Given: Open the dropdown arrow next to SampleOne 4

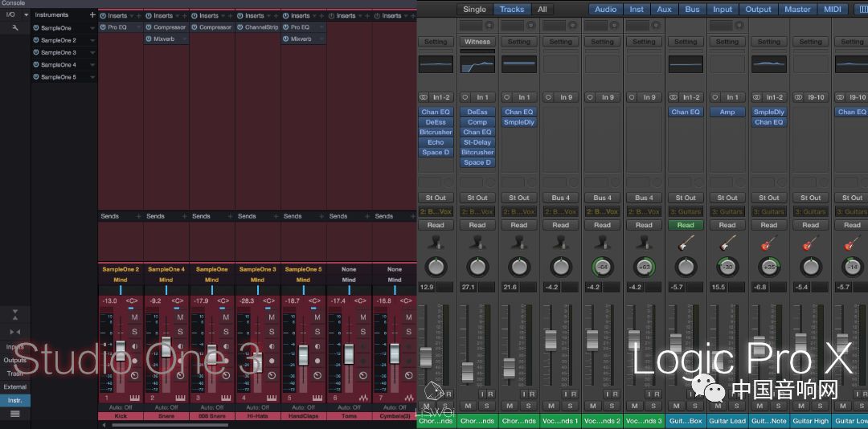Looking at the screenshot, I should coord(92,65).
